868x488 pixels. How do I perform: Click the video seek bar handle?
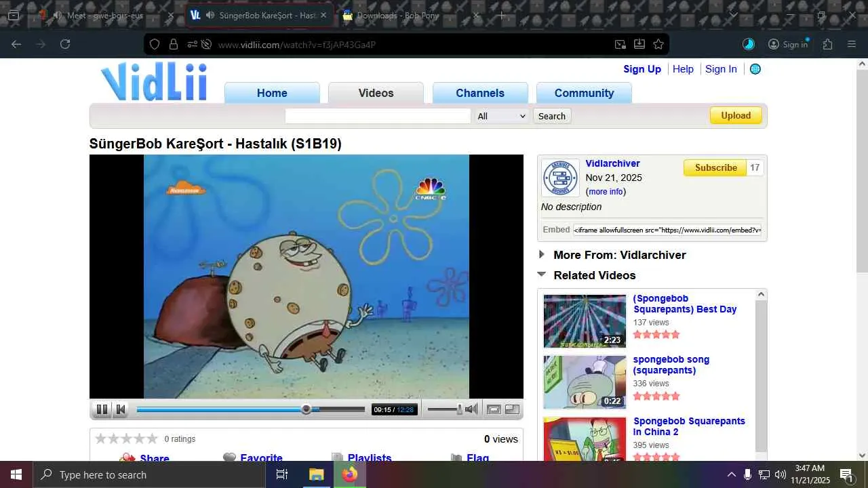point(307,409)
